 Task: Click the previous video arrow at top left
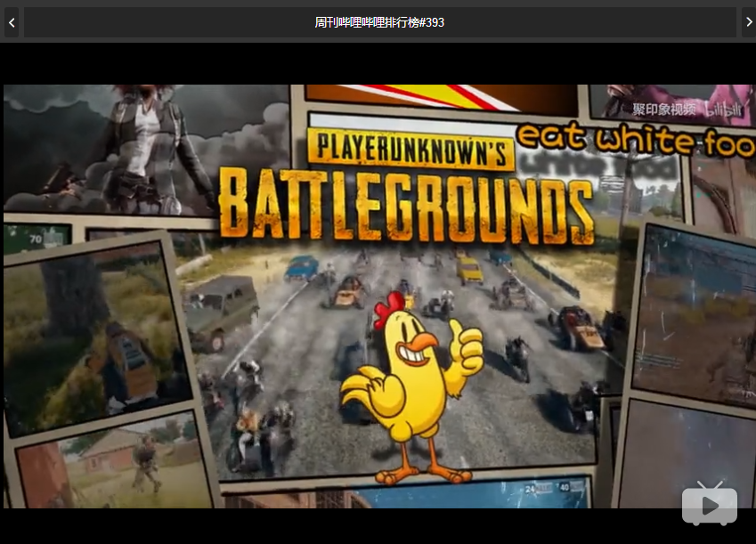coord(12,22)
